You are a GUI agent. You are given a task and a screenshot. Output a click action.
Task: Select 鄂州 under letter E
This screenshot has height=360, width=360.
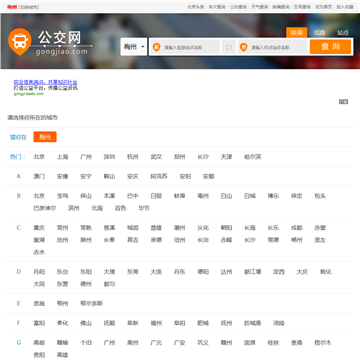click(62, 304)
